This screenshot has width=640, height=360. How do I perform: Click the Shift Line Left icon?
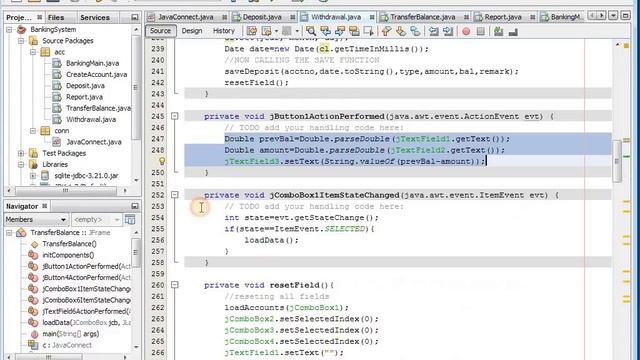(x=433, y=31)
